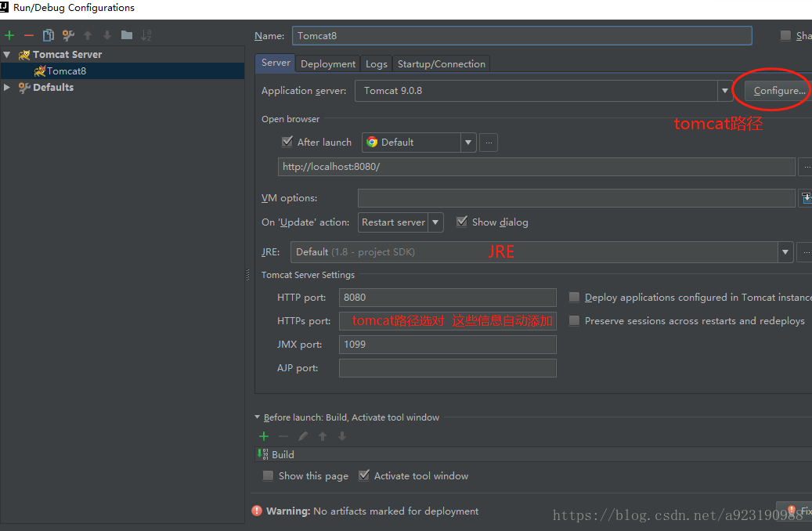The image size is (812, 531).
Task: Click the JMX port field
Action: coord(448,345)
